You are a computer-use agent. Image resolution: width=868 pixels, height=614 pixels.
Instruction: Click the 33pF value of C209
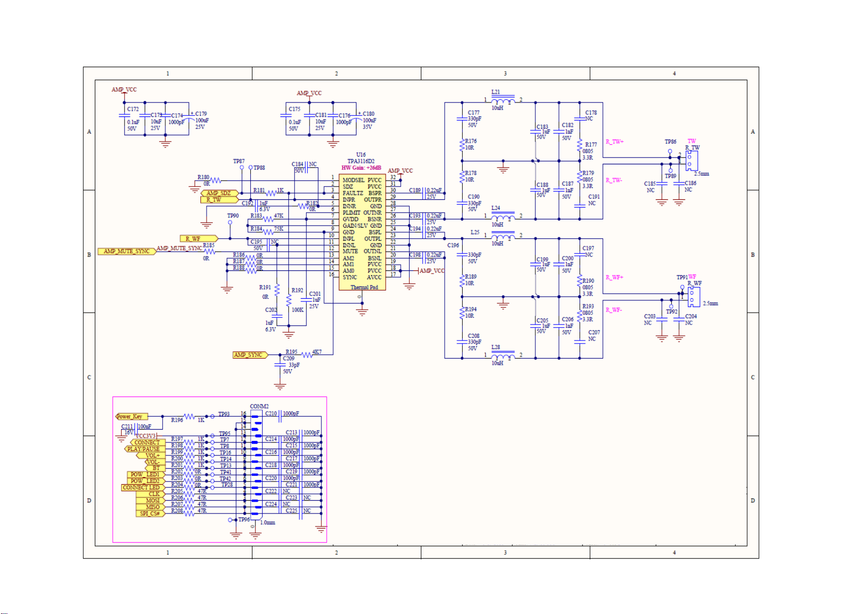tap(294, 365)
